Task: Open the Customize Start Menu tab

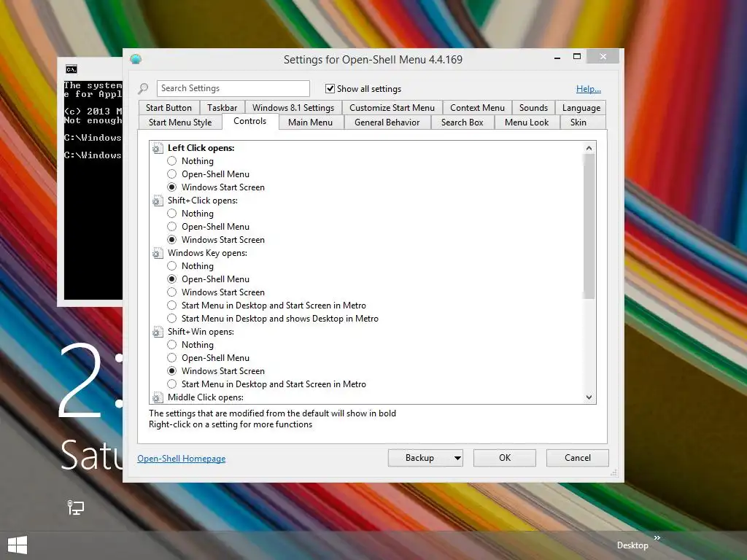Action: (392, 108)
